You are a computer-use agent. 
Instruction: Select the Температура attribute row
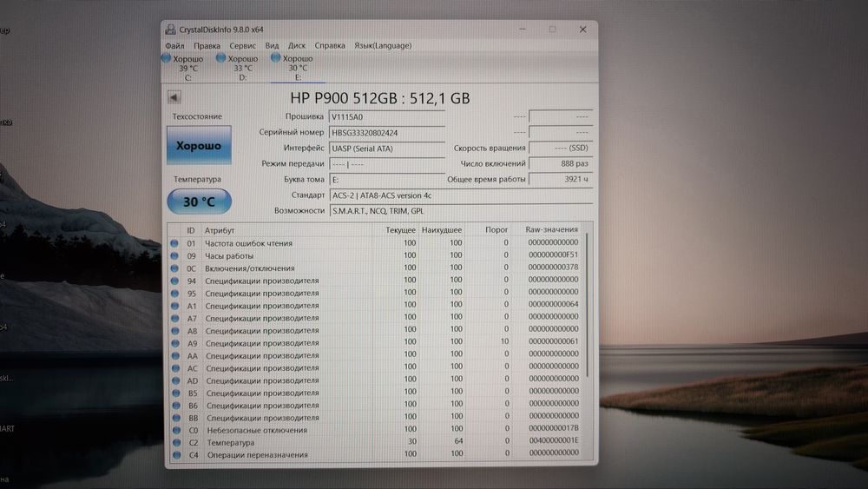(377, 442)
